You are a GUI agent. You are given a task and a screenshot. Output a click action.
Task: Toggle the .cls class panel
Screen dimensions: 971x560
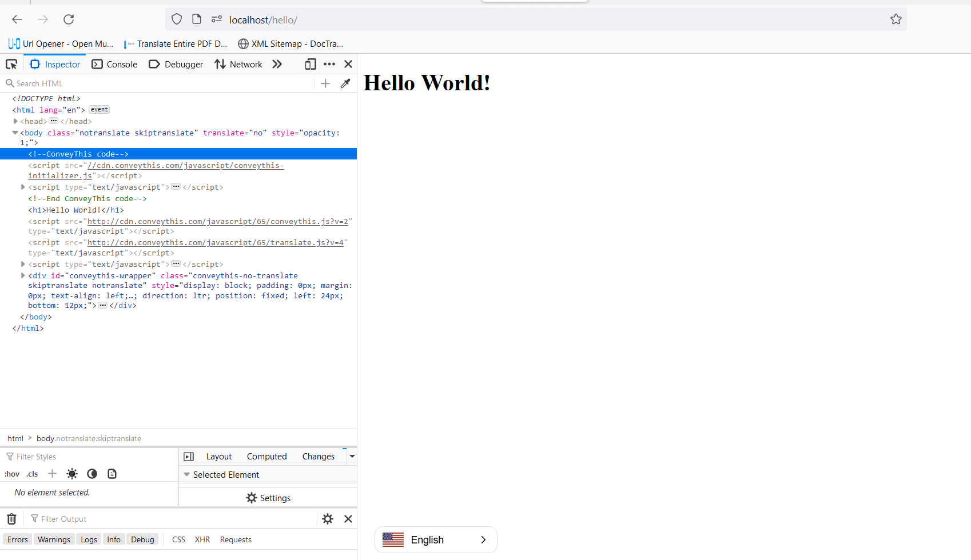[32, 474]
